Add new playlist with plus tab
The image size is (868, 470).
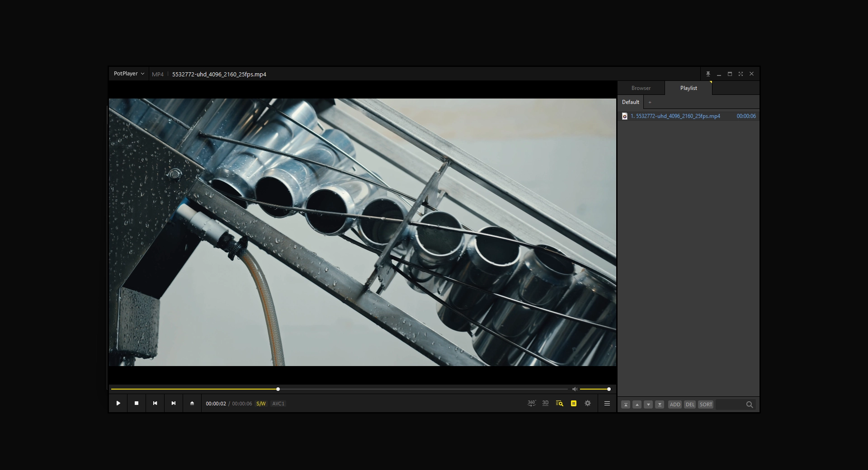coord(650,102)
